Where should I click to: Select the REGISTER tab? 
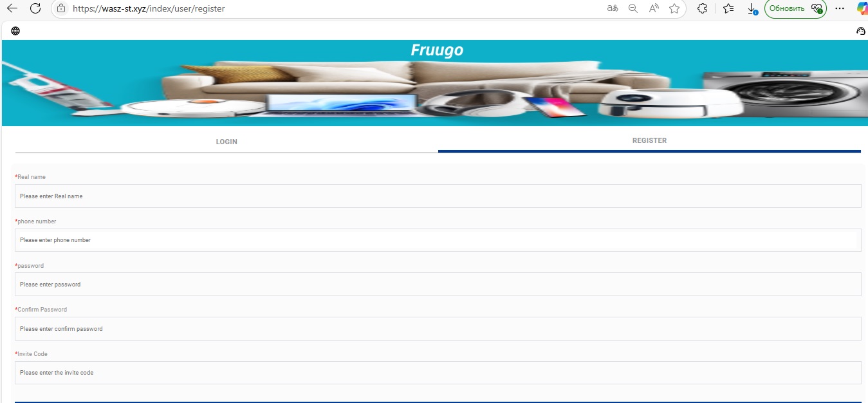pyautogui.click(x=649, y=140)
